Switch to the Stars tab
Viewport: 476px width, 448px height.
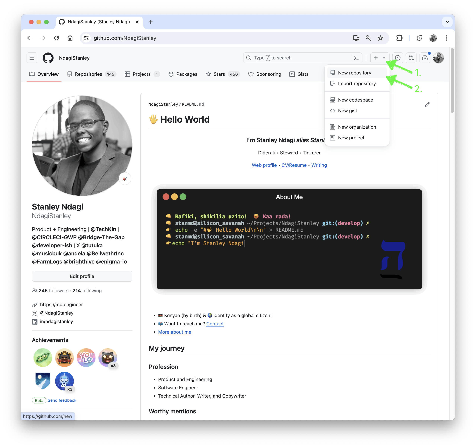pos(219,74)
